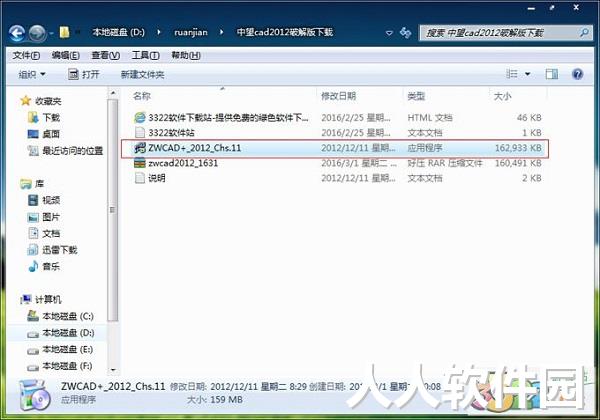Click the 打开 toolbar button

(84, 74)
